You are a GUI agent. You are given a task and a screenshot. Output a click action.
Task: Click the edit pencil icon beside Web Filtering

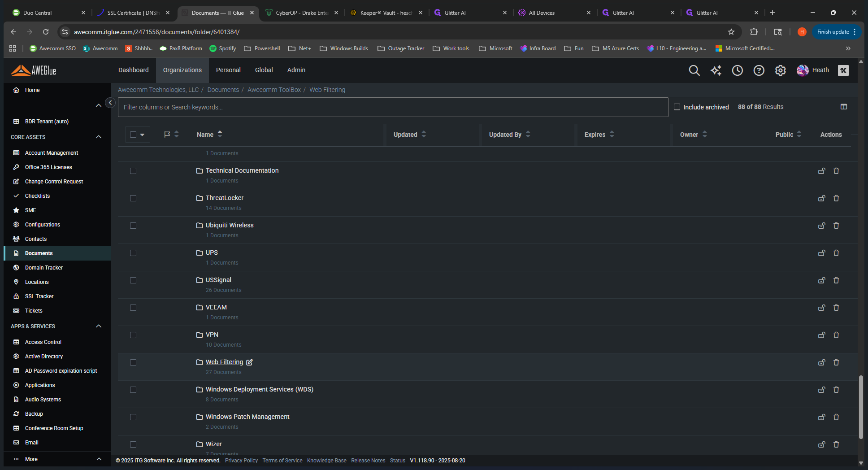249,362
